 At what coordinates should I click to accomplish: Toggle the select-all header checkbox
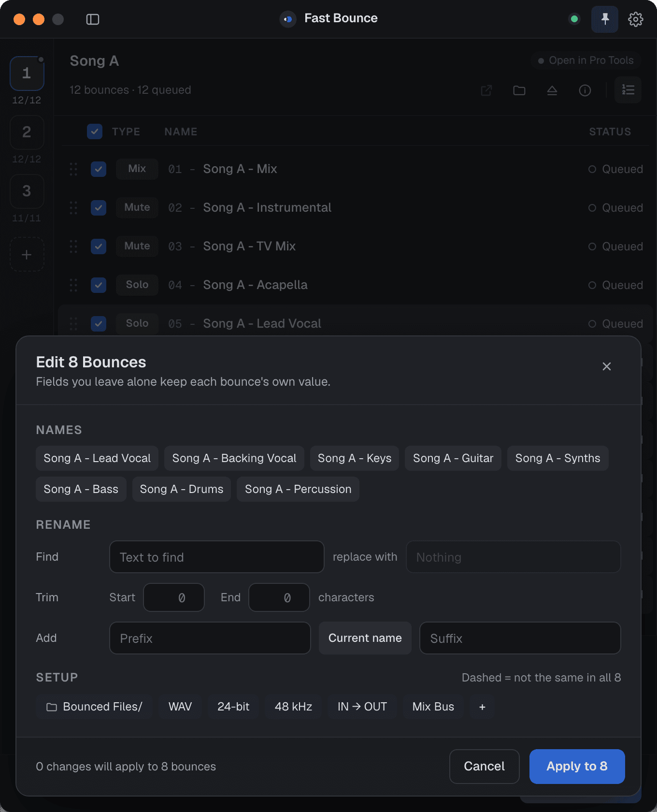[95, 131]
